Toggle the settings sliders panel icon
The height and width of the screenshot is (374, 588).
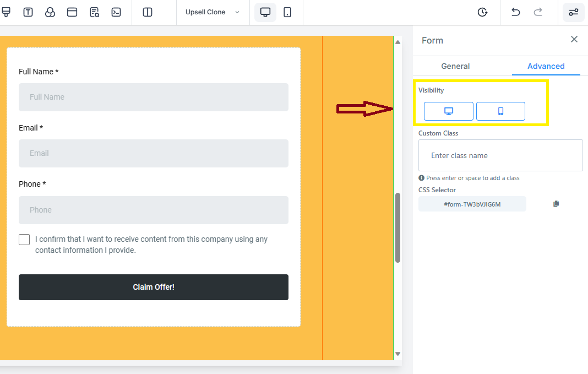point(574,12)
